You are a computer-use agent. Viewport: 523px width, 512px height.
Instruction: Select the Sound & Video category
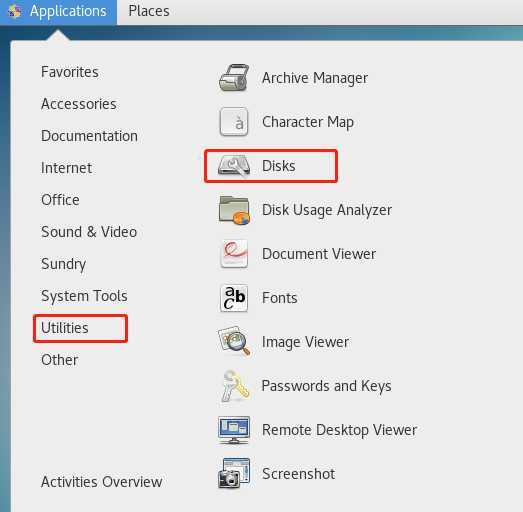[89, 232]
